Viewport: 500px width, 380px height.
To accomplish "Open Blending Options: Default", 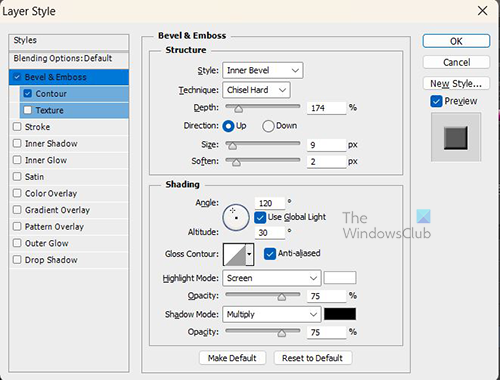I will 69,59.
